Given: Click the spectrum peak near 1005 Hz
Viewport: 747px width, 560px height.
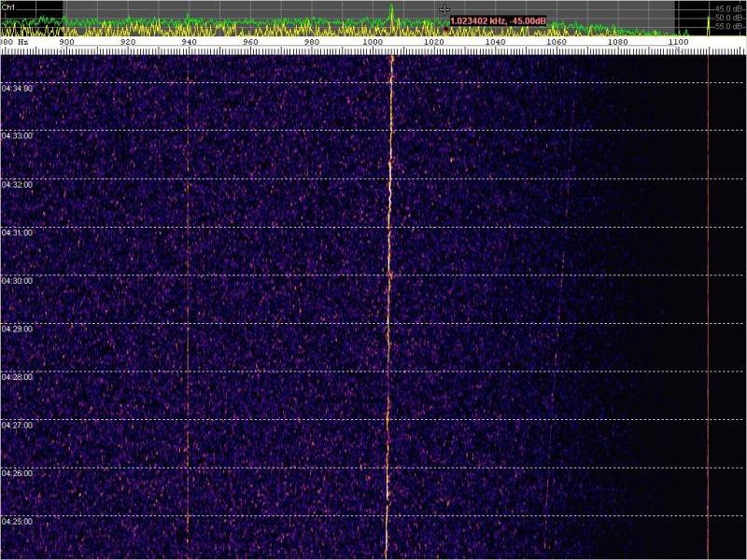Looking at the screenshot, I should click(391, 9).
